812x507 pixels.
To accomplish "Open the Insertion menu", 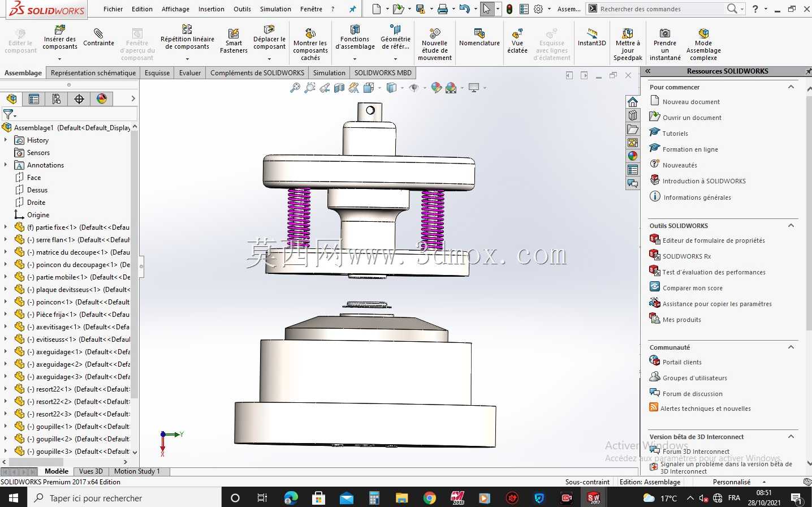I will point(211,9).
